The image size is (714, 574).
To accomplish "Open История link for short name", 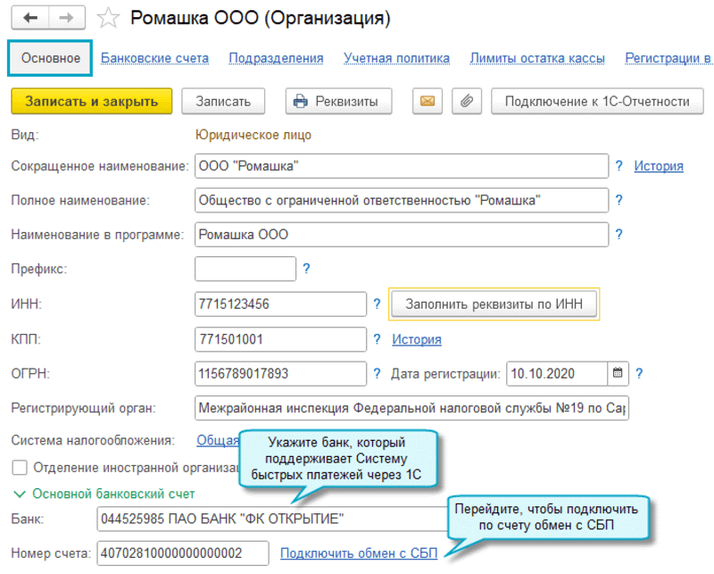I will (658, 166).
